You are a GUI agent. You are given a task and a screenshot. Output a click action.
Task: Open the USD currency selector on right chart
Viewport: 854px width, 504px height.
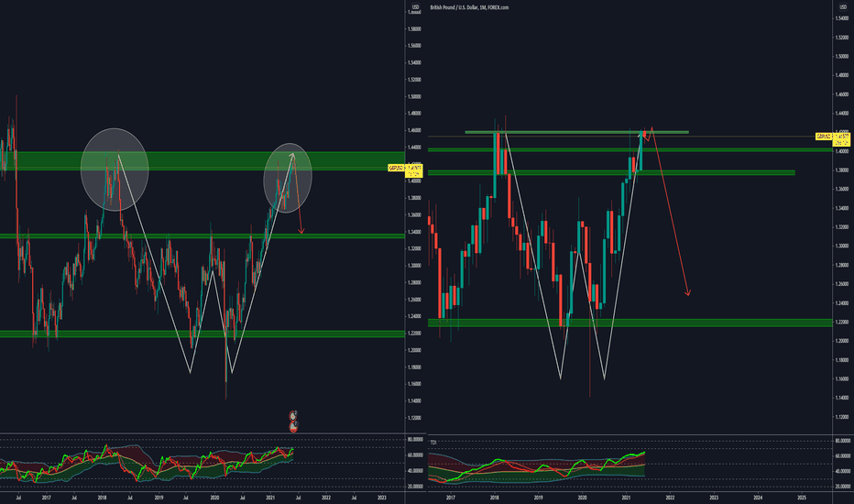point(843,7)
